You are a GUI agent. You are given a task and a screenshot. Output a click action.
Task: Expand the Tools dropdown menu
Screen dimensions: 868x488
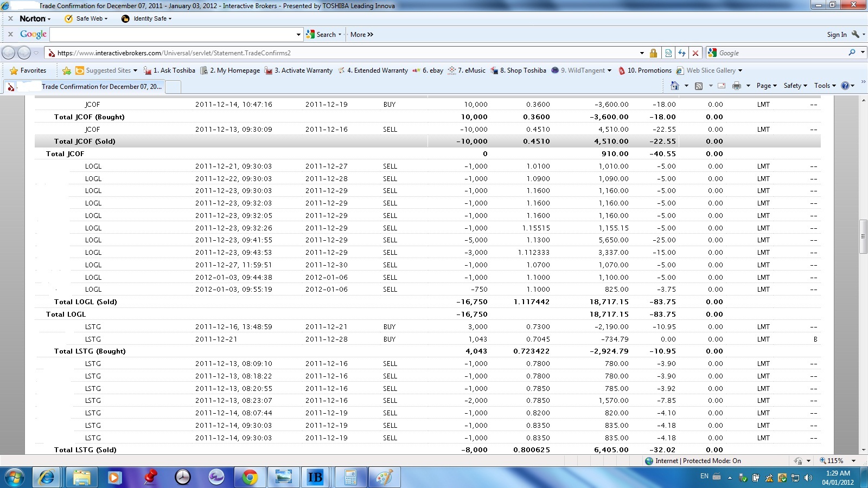[x=825, y=86]
